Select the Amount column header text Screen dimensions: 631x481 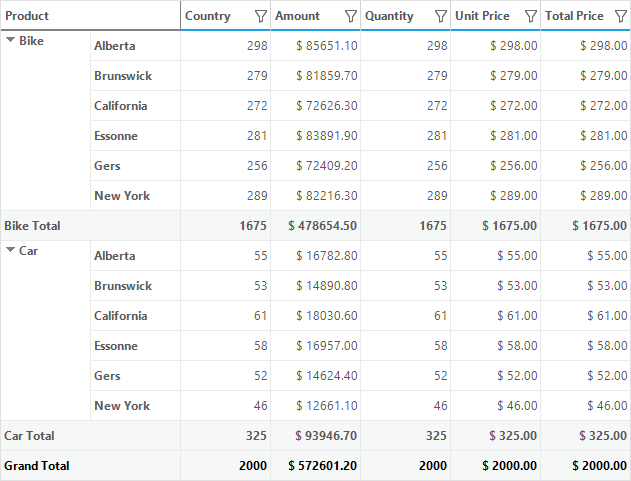point(297,16)
